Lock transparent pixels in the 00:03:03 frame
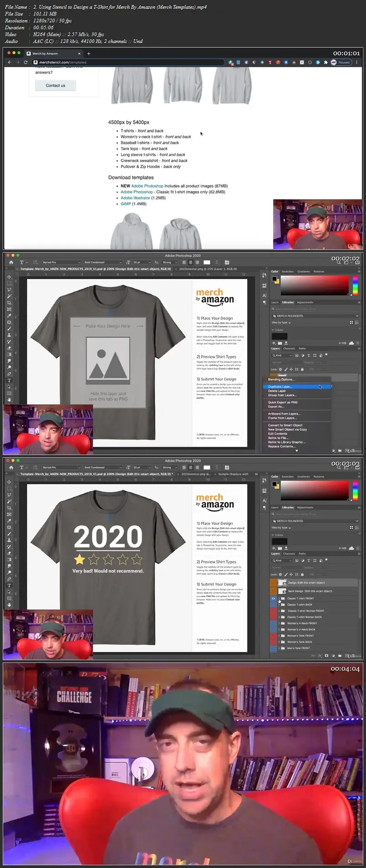 [x=280, y=574]
